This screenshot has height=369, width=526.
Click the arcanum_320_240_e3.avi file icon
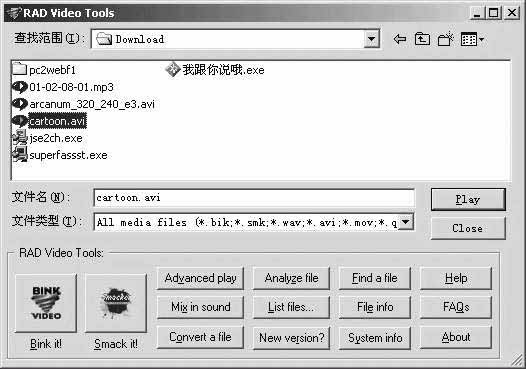(x=19, y=104)
